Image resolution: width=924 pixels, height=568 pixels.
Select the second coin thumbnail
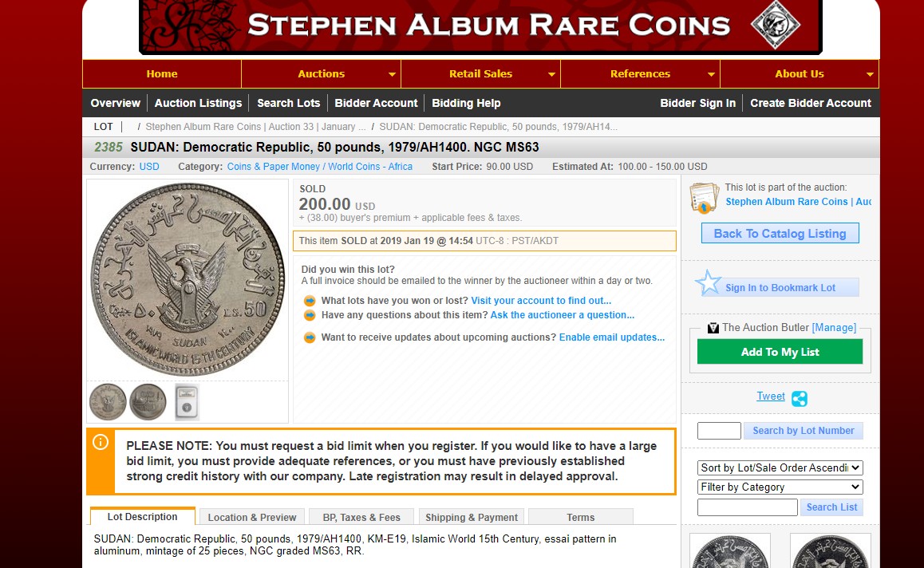[148, 402]
